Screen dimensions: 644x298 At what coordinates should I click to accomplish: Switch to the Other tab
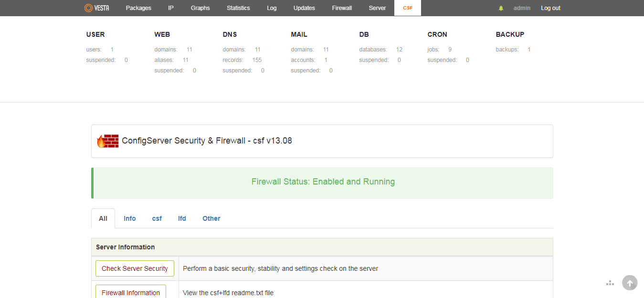click(x=211, y=218)
